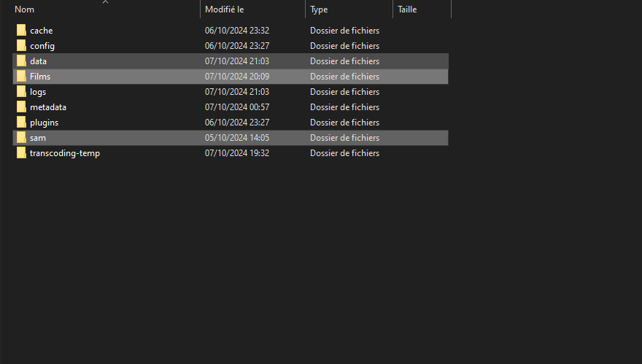Click 'Dossier de fichiers' type of data row
The width and height of the screenshot is (642, 364).
(345, 61)
